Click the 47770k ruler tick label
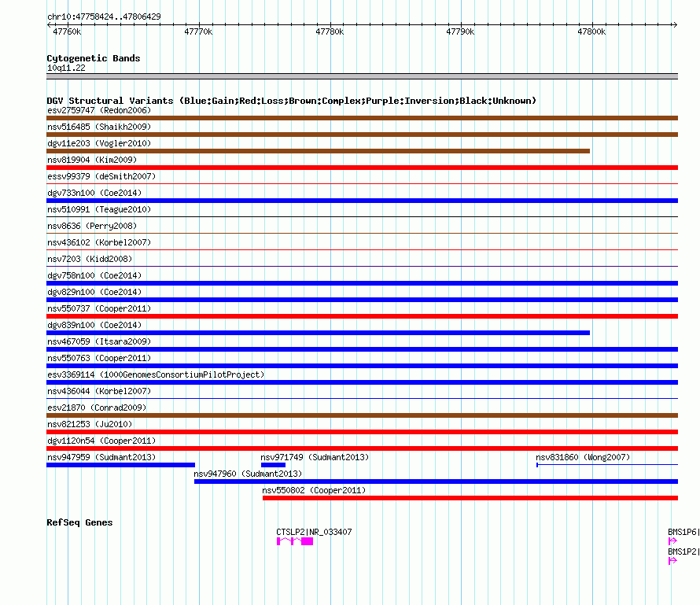 tap(198, 31)
